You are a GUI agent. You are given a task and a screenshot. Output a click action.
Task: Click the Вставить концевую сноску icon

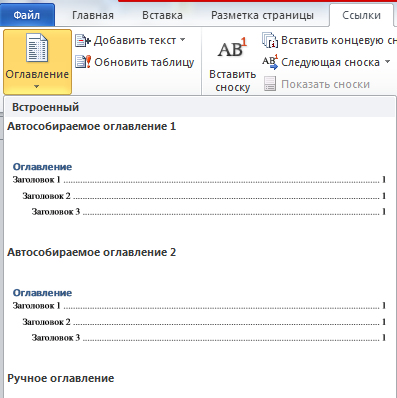click(270, 40)
